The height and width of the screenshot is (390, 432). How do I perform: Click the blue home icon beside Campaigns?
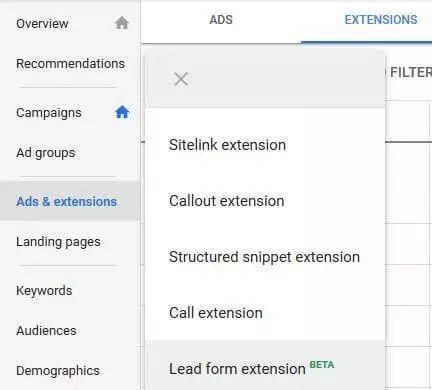pyautogui.click(x=122, y=112)
